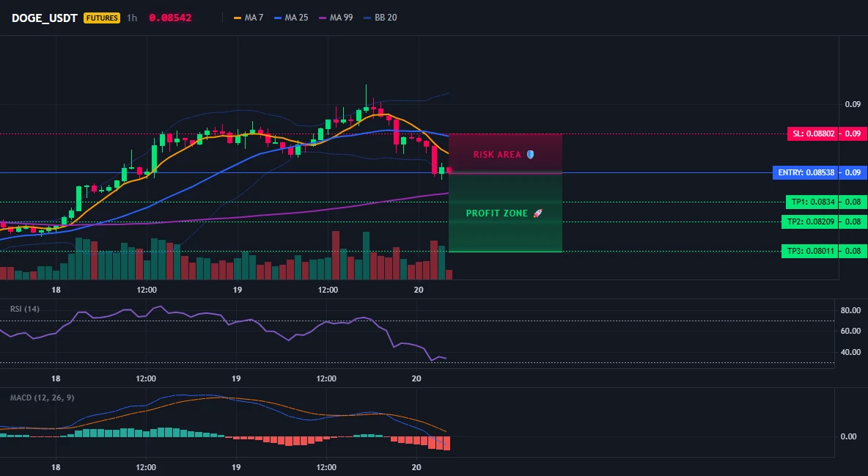The image size is (868, 476).
Task: Click the date 18 on the price chart axis
Action: pos(56,290)
